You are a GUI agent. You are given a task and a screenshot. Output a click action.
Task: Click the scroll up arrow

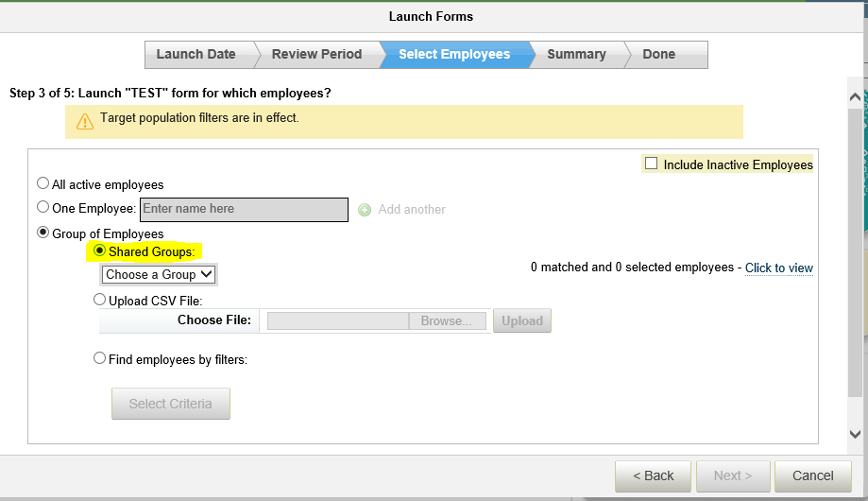855,97
